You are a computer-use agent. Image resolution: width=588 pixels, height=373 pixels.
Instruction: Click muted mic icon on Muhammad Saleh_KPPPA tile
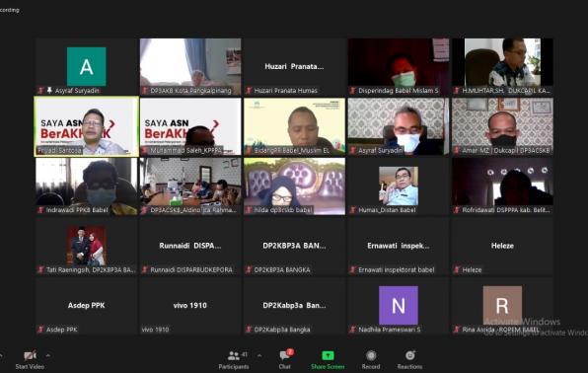[145, 150]
